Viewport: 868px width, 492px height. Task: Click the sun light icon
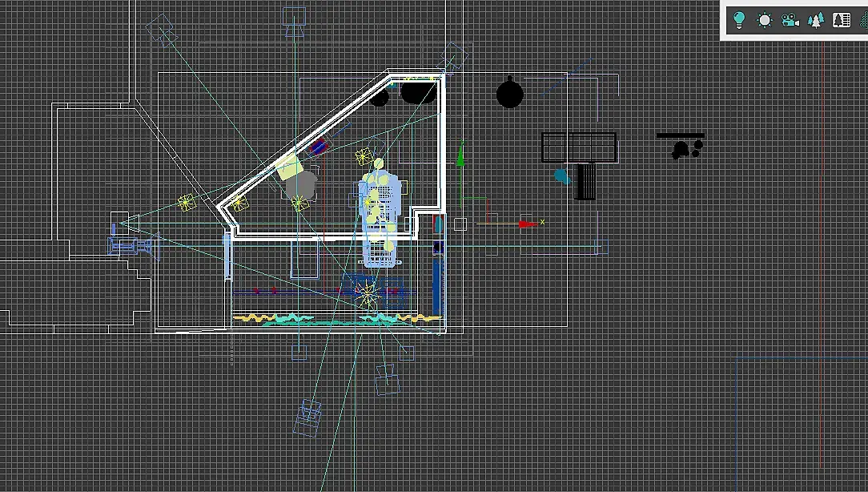(765, 21)
